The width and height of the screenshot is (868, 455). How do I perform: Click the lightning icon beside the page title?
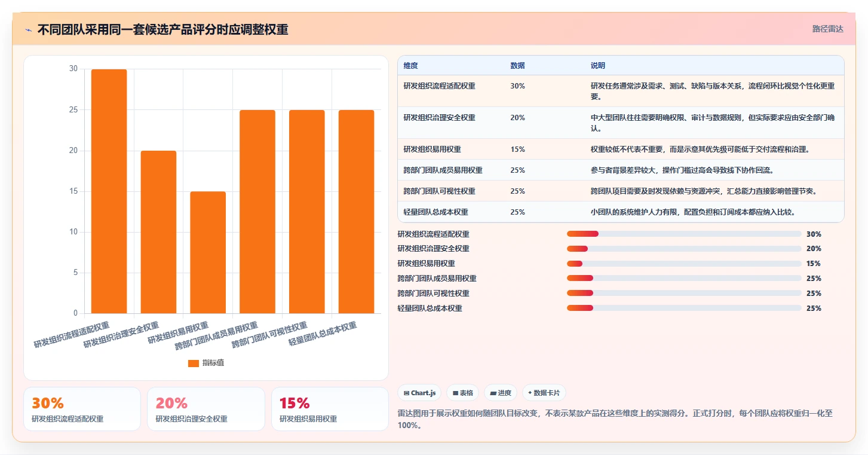pyautogui.click(x=29, y=30)
